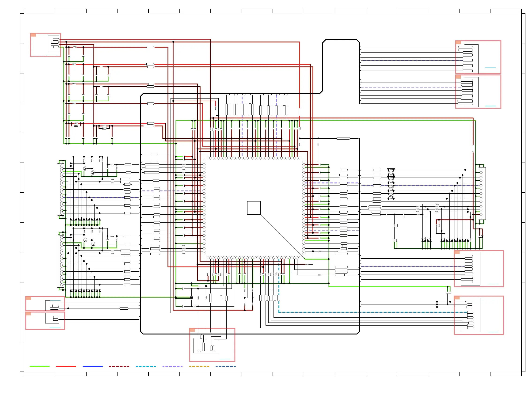This screenshot has width=532, height=395.
Task: Click the solid green legend line
Action: pos(39,366)
